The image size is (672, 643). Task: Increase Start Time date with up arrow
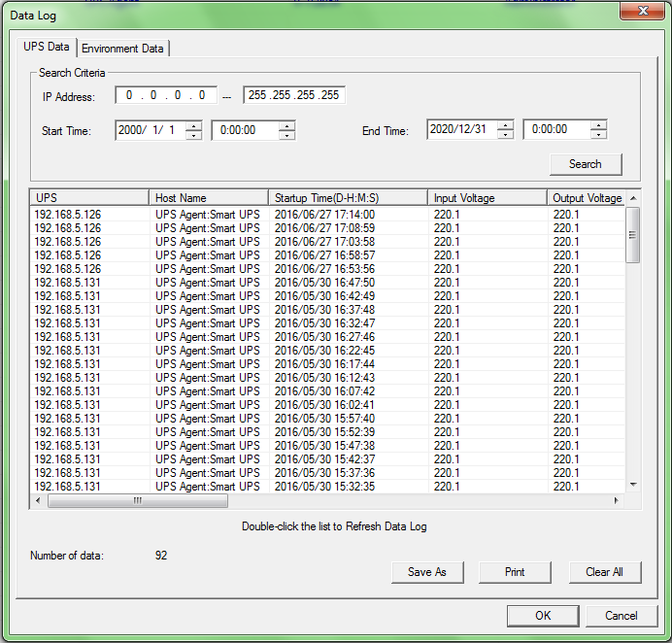pyautogui.click(x=194, y=125)
